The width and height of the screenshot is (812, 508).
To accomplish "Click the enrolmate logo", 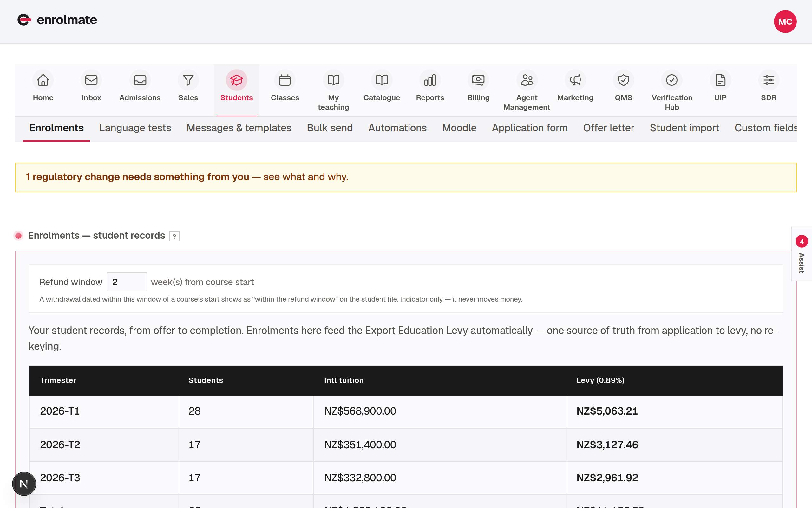I will (x=57, y=20).
